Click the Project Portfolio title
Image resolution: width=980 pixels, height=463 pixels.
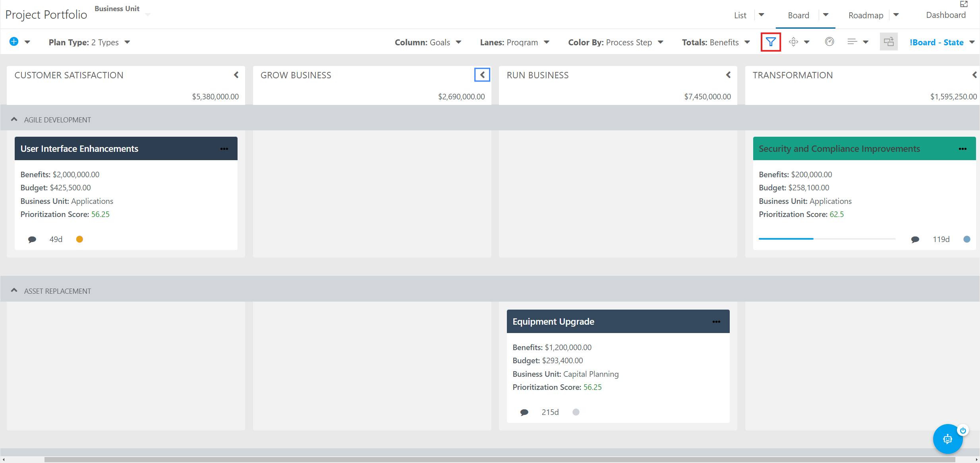[46, 14]
